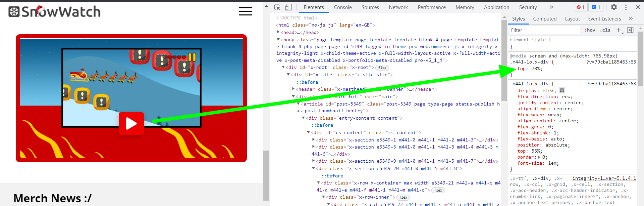
Task: Collapse the x-row-inner div node
Action: click(323, 197)
